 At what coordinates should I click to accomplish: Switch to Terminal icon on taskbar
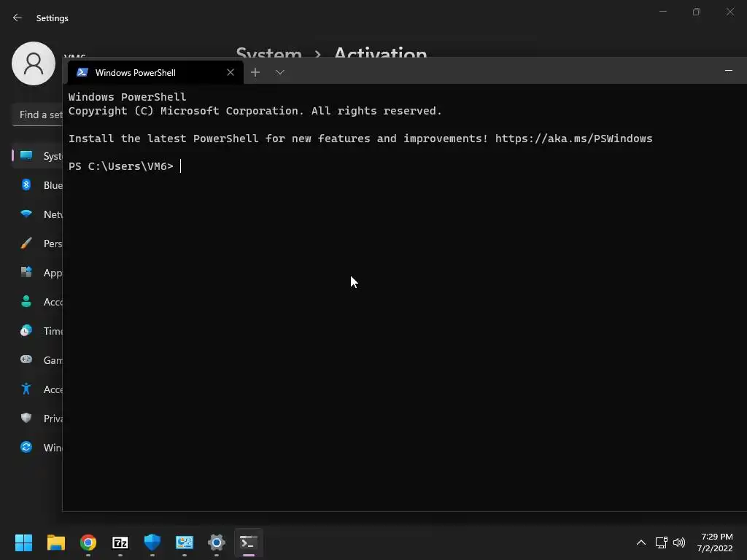coord(249,542)
